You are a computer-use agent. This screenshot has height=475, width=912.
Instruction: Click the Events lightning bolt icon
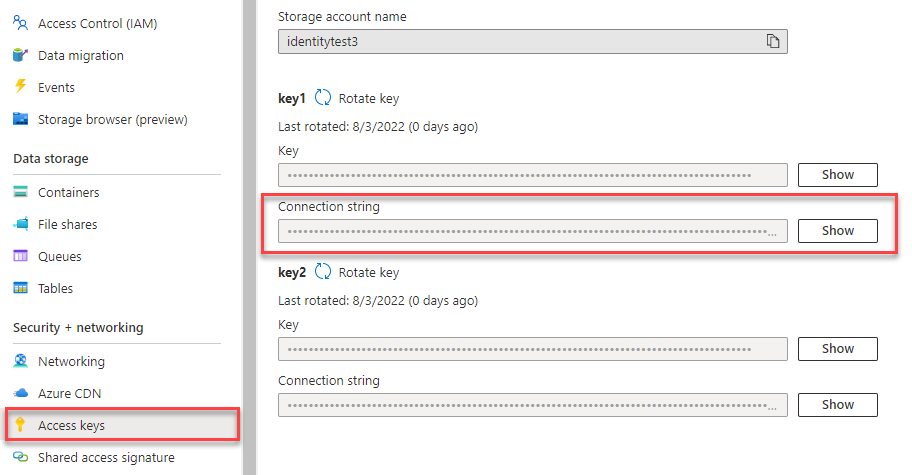[20, 87]
